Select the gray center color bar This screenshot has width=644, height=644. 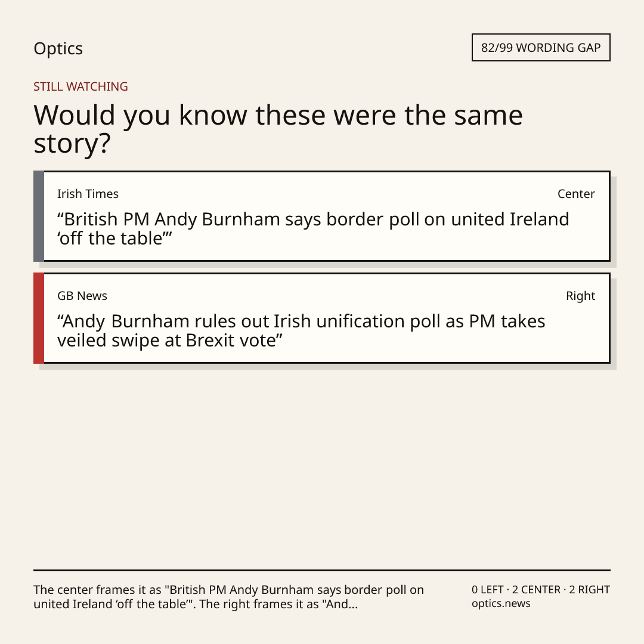click(x=39, y=216)
